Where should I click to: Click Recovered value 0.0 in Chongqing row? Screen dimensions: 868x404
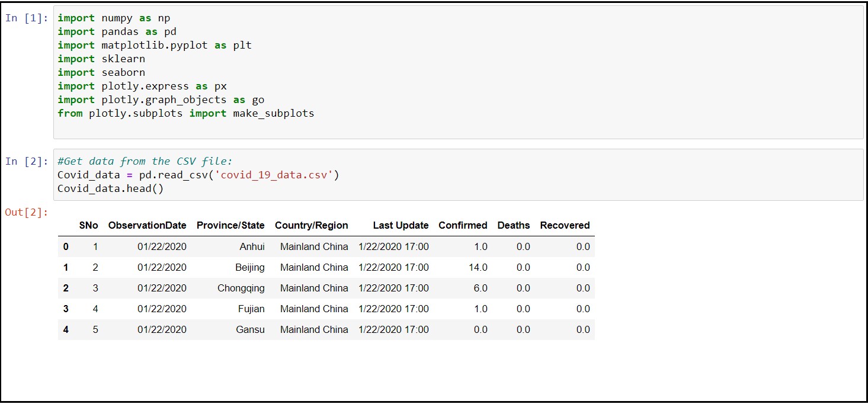(x=583, y=288)
